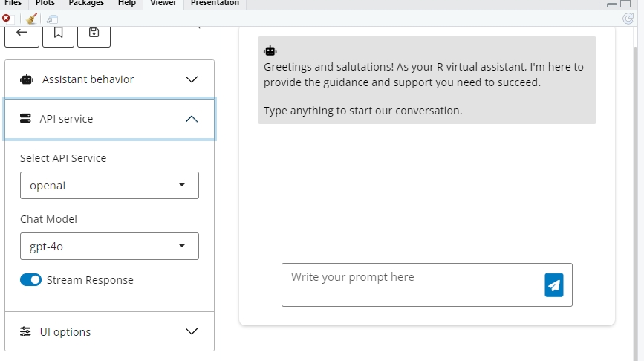Switch to the Packages tab

pos(86,3)
